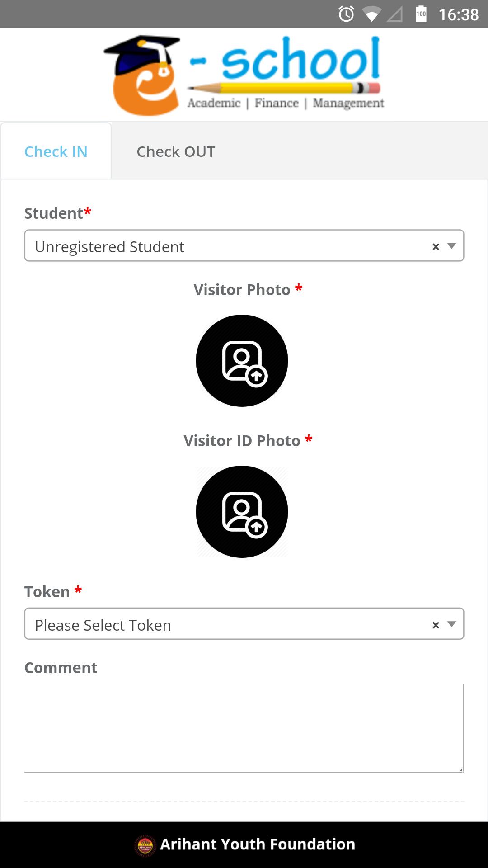Clear the Unregistered Student selection
The height and width of the screenshot is (868, 488).
[436, 246]
